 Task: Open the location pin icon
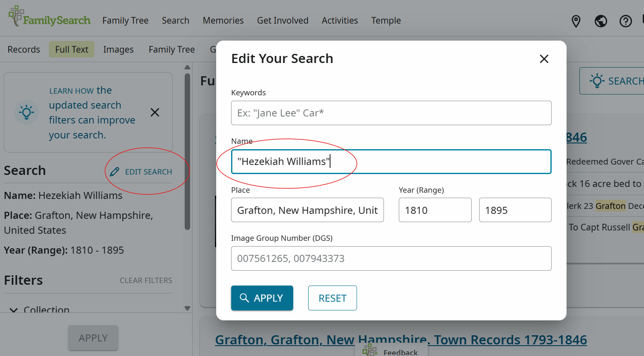[576, 21]
